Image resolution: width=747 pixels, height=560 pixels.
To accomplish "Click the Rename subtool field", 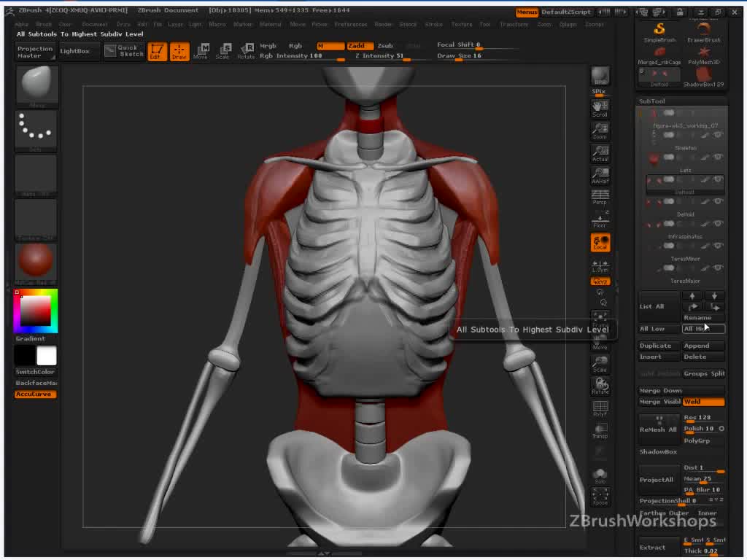I will point(703,318).
